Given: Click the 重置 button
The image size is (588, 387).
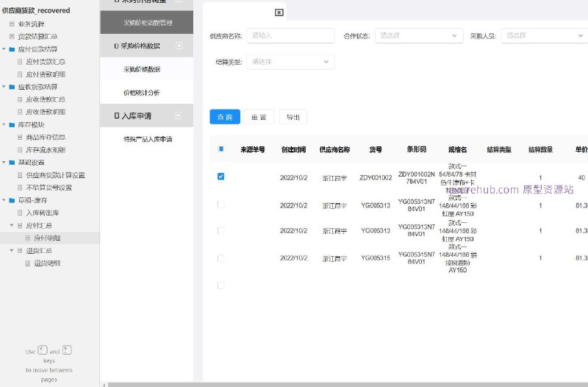Looking at the screenshot, I should tap(259, 117).
